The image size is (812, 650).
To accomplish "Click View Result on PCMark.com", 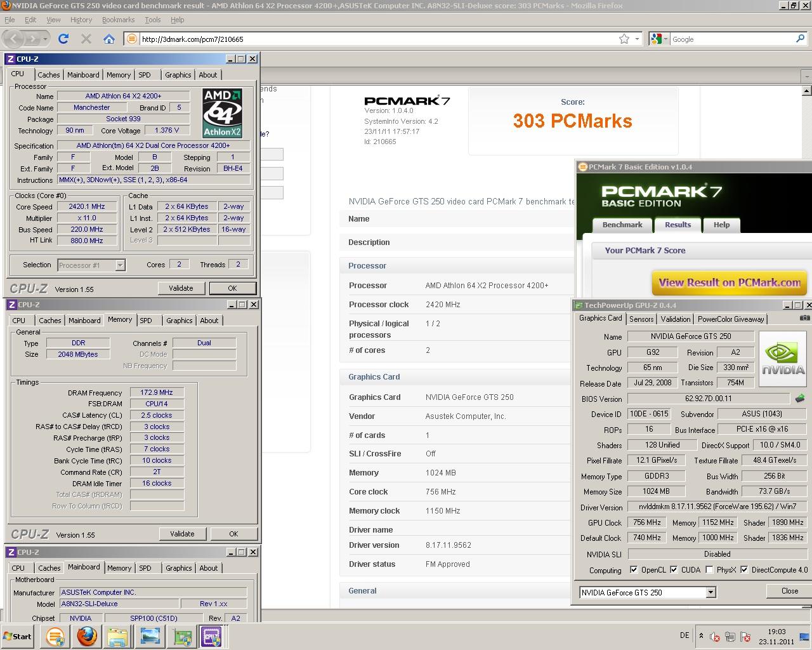I will click(730, 282).
